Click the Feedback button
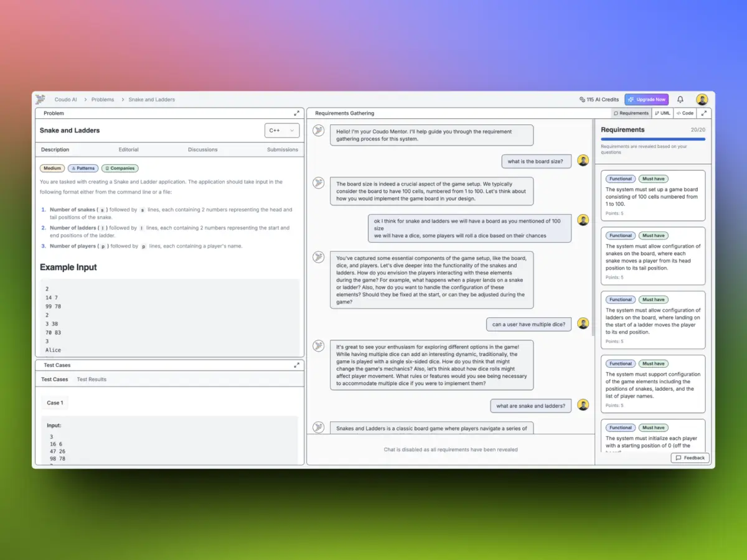The height and width of the screenshot is (560, 747). 690,457
